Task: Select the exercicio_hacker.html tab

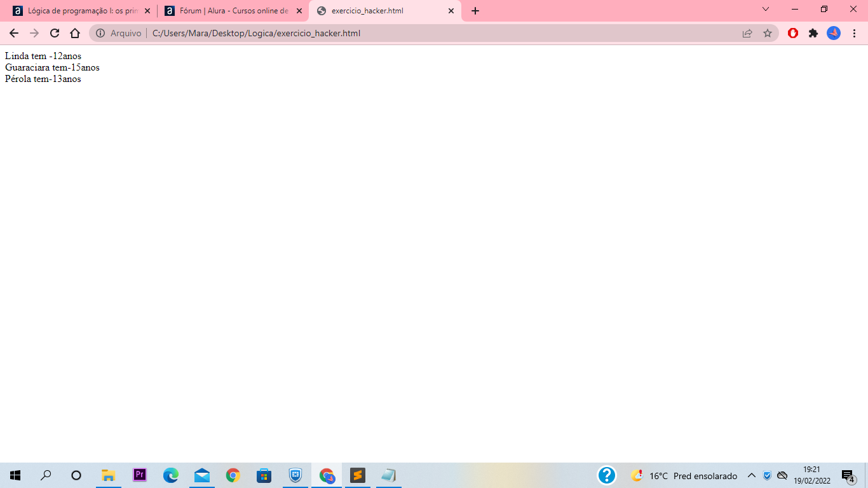Action: click(x=384, y=11)
